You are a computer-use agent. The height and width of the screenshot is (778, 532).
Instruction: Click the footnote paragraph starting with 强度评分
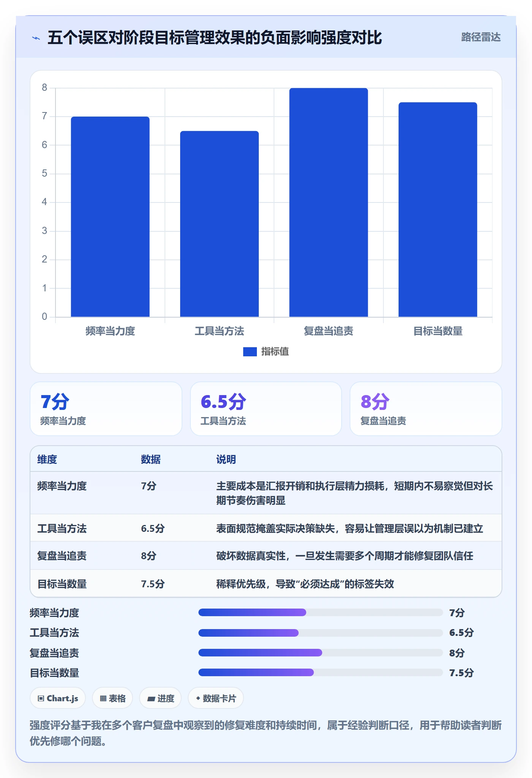(266, 733)
